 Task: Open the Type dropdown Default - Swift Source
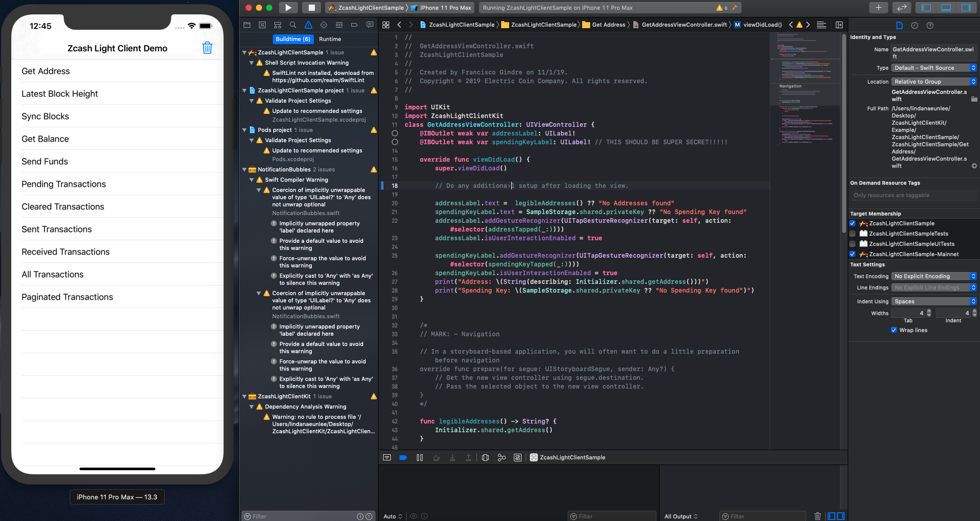[934, 68]
